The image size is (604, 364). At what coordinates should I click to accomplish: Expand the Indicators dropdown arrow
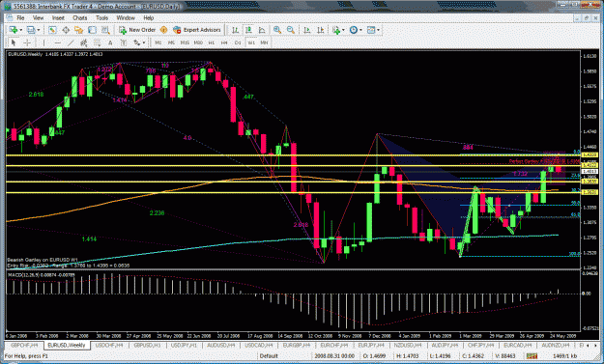[343, 30]
